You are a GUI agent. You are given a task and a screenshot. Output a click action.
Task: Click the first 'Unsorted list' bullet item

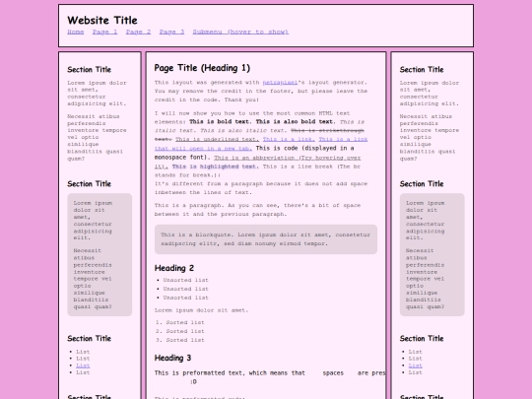click(185, 280)
